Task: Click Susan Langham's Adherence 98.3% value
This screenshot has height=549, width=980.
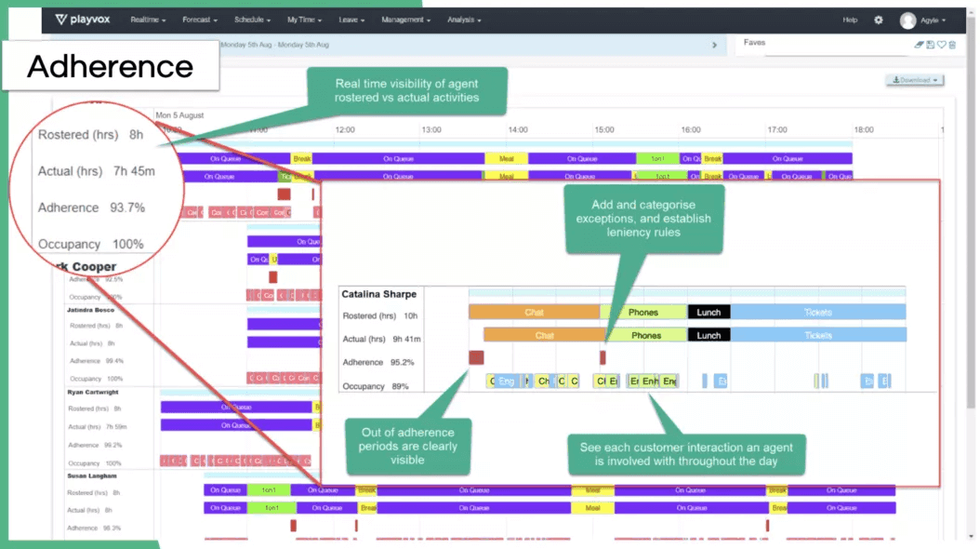Action: click(x=112, y=528)
